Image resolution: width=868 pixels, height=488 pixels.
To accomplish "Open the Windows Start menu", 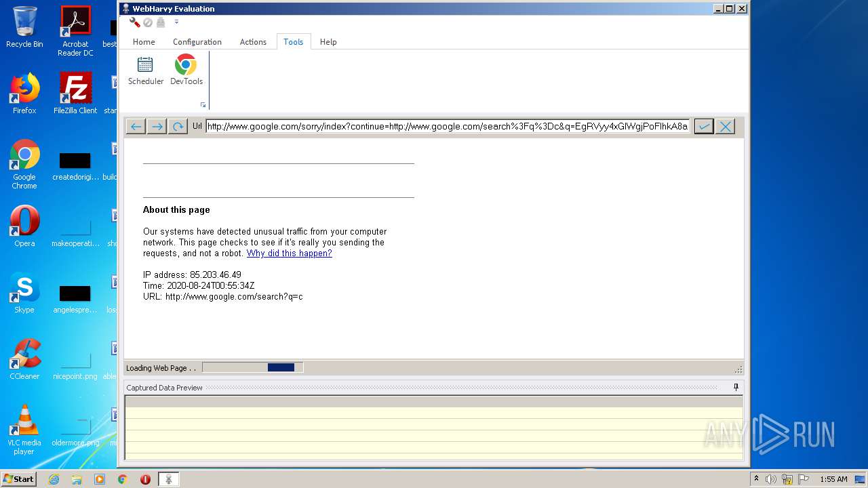I will tap(19, 479).
